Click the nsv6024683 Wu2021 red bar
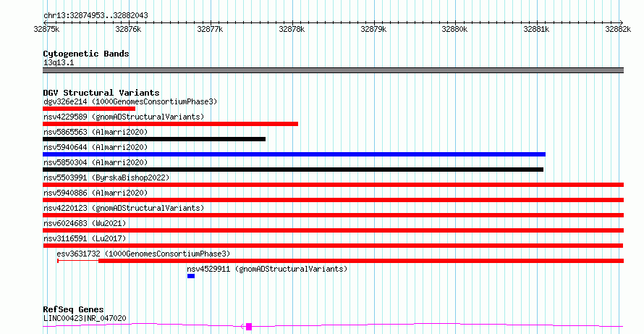Screen dimensions: 644x334 point(333,230)
